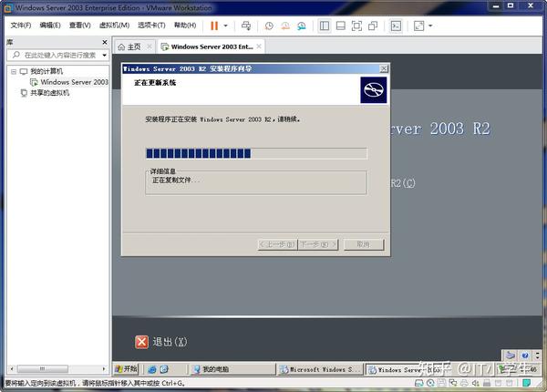Click the network adapter status icon

pos(453,383)
